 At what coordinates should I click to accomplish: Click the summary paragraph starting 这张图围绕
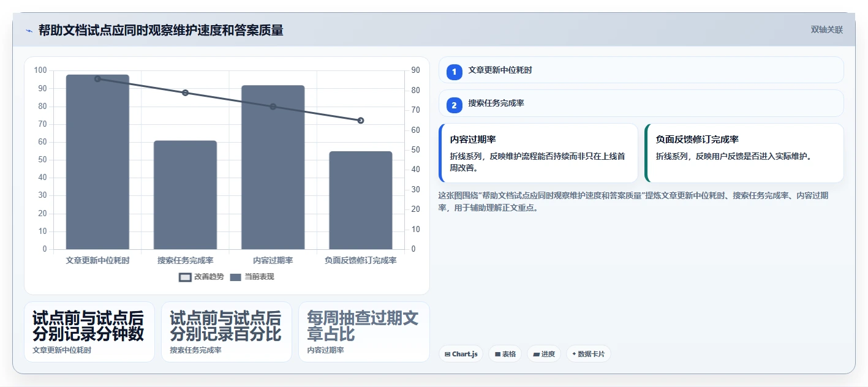(x=633, y=201)
